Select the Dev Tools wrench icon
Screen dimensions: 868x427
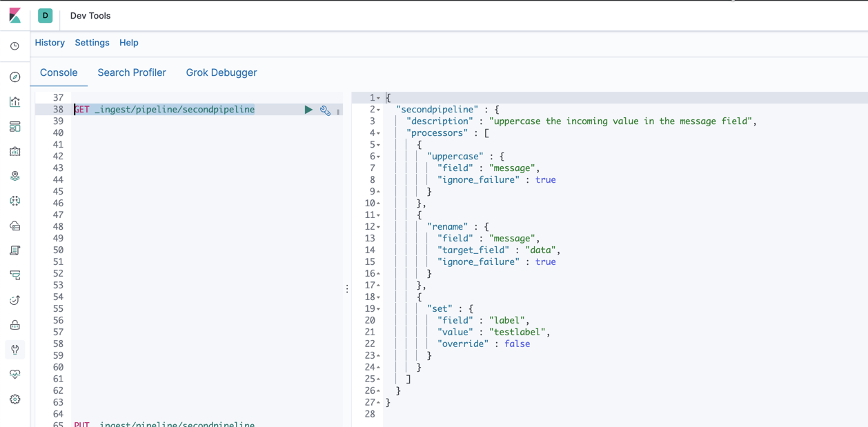[x=14, y=350]
